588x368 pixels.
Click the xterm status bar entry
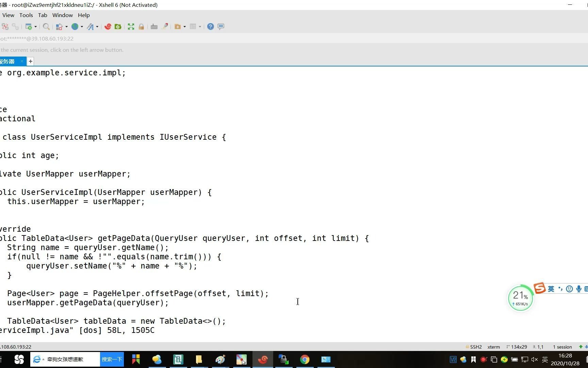click(x=493, y=347)
